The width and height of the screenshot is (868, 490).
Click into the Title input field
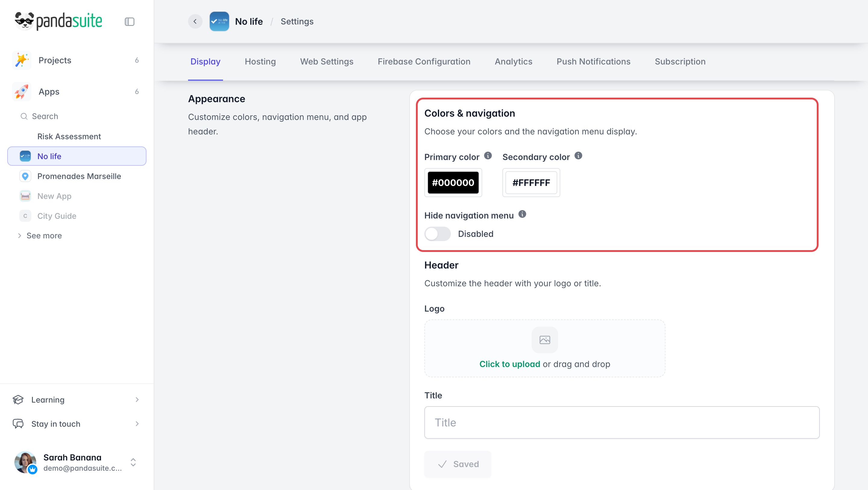click(x=622, y=422)
